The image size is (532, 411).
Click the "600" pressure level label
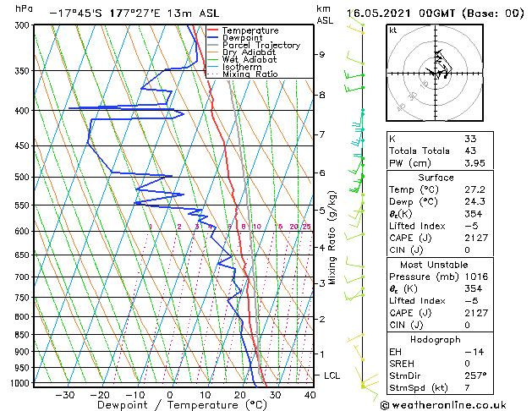click(24, 232)
